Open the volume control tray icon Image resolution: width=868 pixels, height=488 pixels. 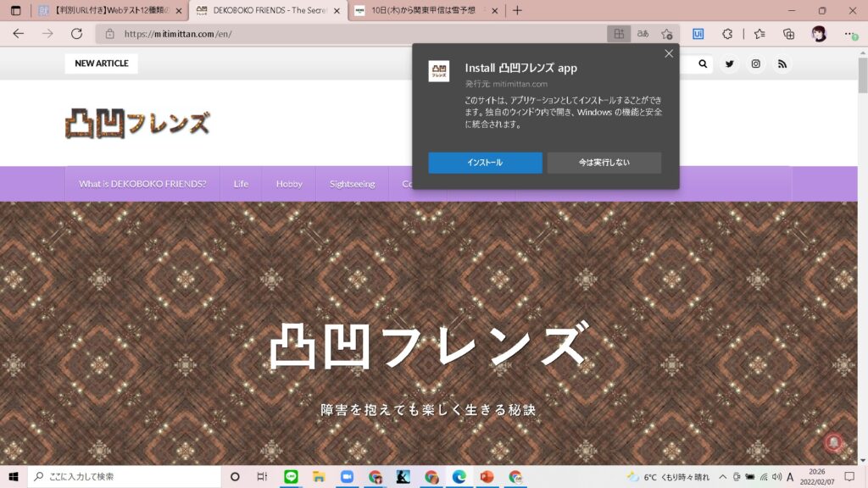click(776, 477)
